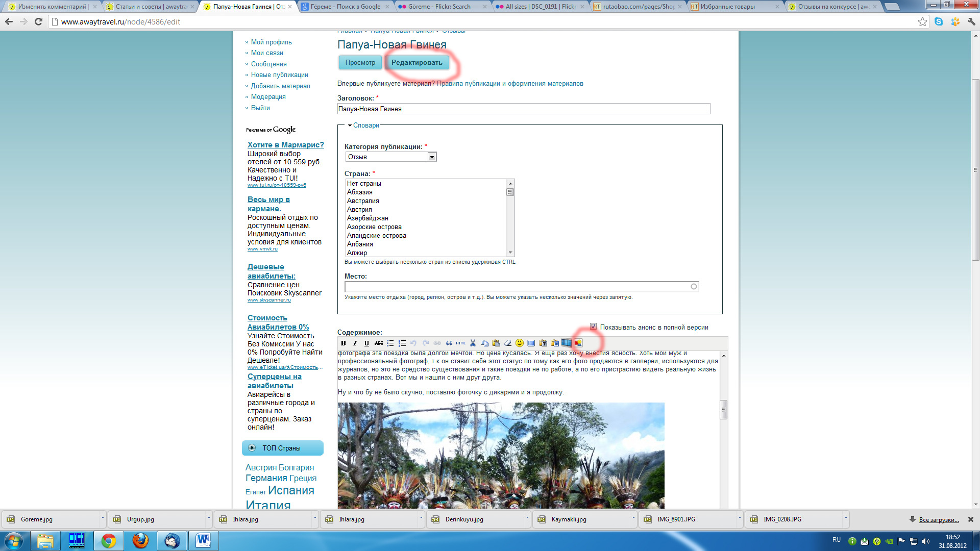This screenshot has height=551, width=980.
Task: Paste with the clipboard icon
Action: [496, 343]
